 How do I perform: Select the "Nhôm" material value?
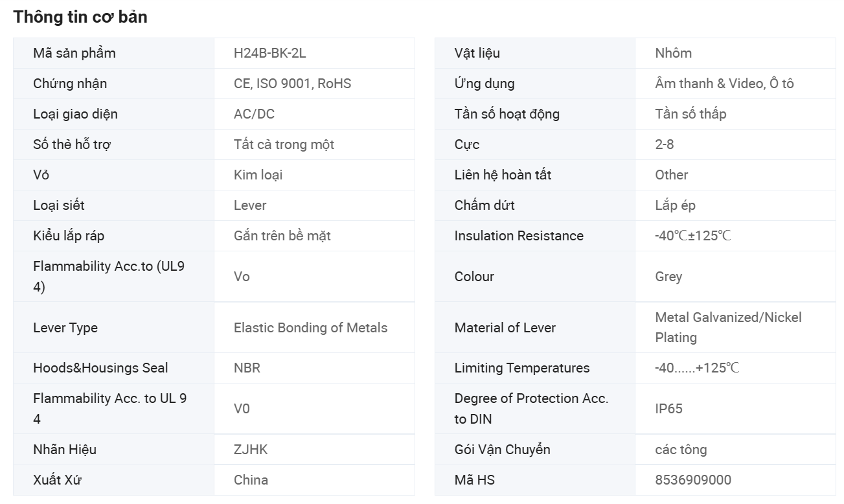673,53
